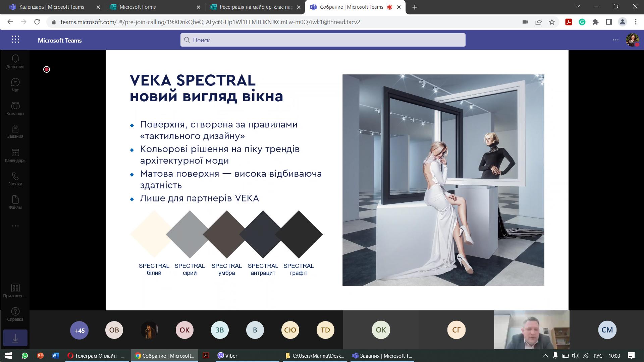Expand more apps ellipsis in sidebar

[x=15, y=226]
